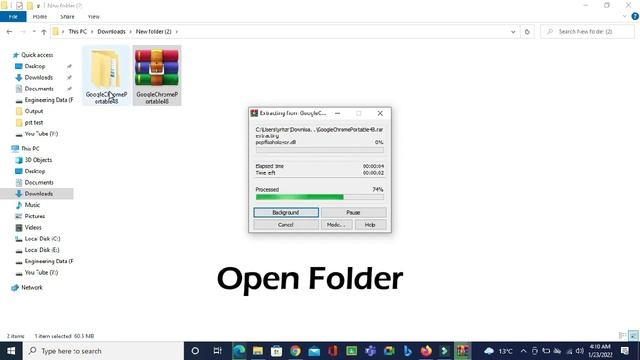Open Microsoft Teams from the taskbar

click(370, 351)
